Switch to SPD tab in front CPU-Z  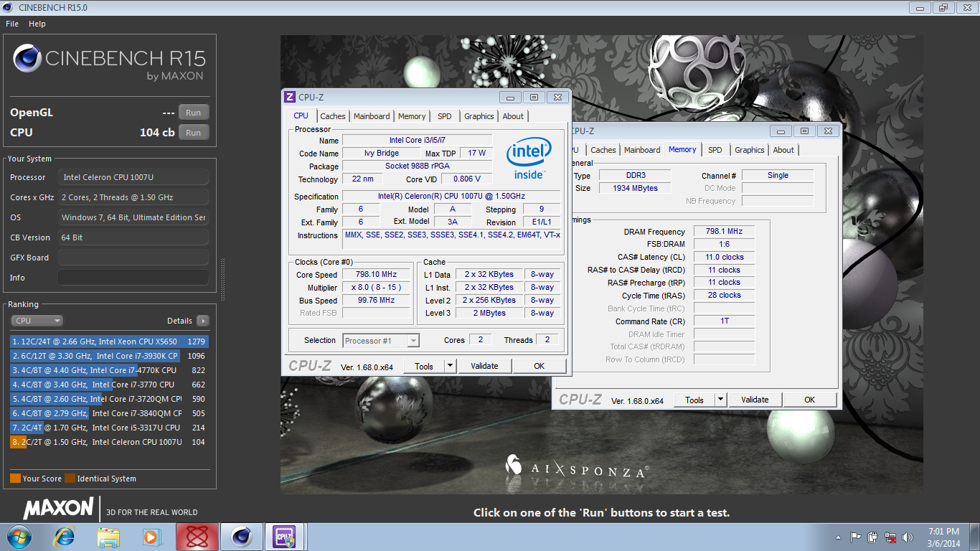coord(445,116)
